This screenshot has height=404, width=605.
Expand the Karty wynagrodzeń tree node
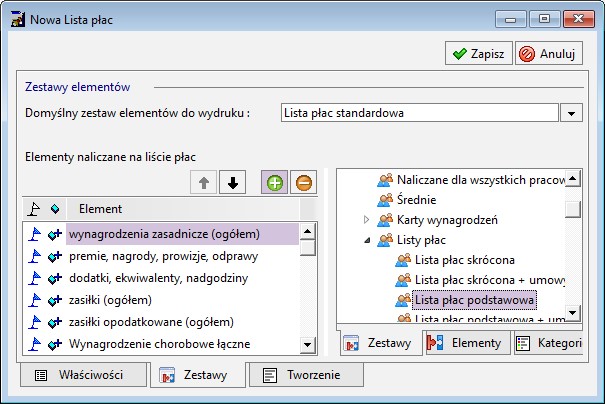pyautogui.click(x=366, y=220)
